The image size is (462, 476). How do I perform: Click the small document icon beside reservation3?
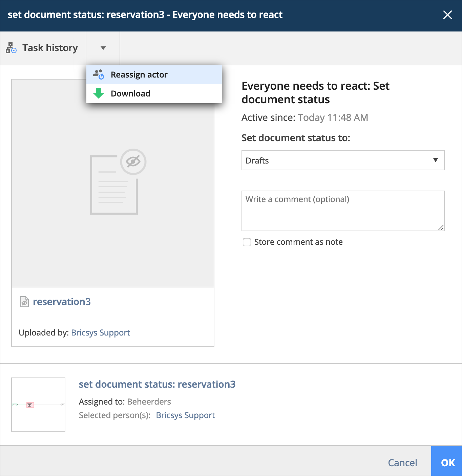pyautogui.click(x=24, y=302)
